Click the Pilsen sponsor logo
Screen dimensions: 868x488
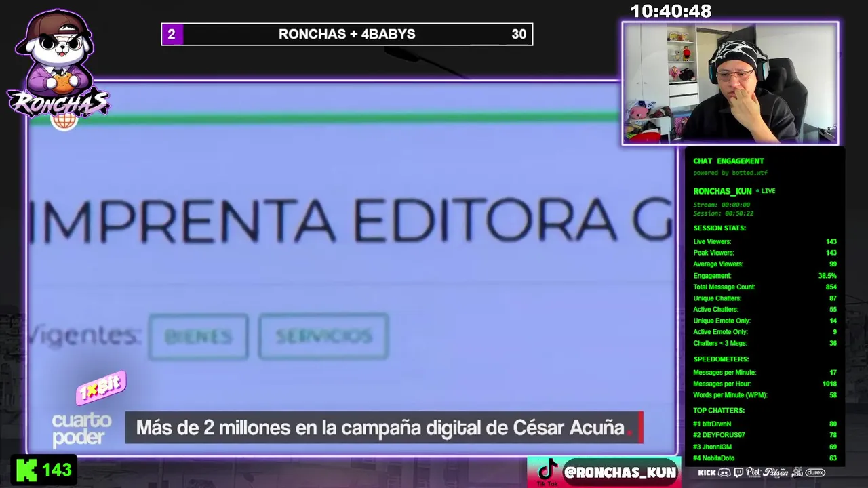click(775, 472)
